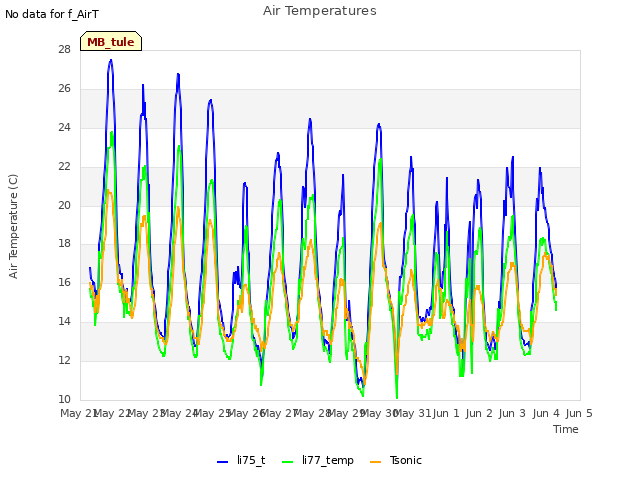The height and width of the screenshot is (480, 640).
Task: Click the orange Tsonic legend swatch
Action: 376,462
